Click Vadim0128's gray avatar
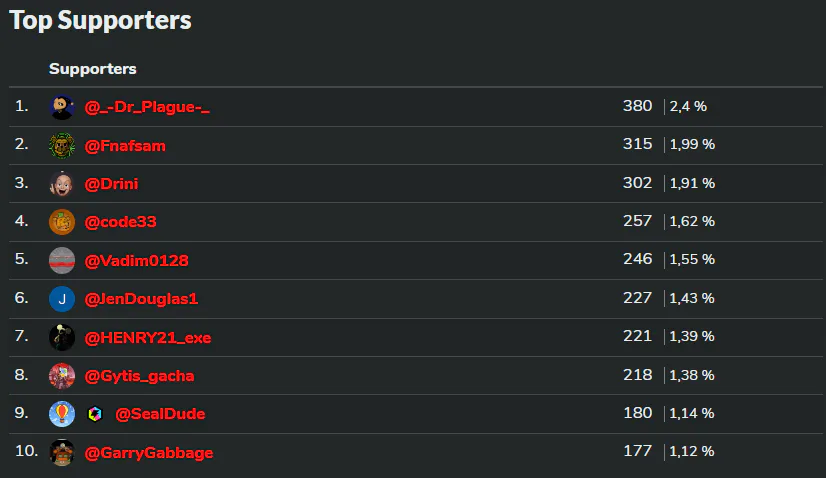 62,260
